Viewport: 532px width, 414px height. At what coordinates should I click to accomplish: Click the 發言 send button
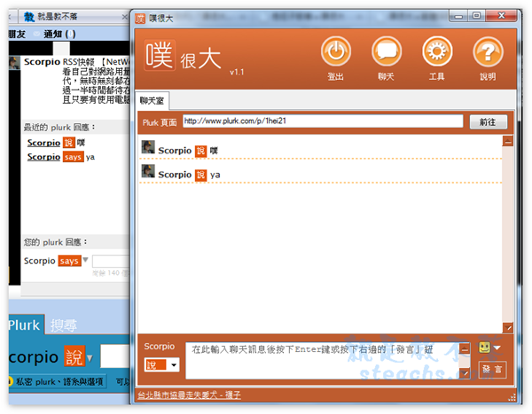tap(492, 369)
